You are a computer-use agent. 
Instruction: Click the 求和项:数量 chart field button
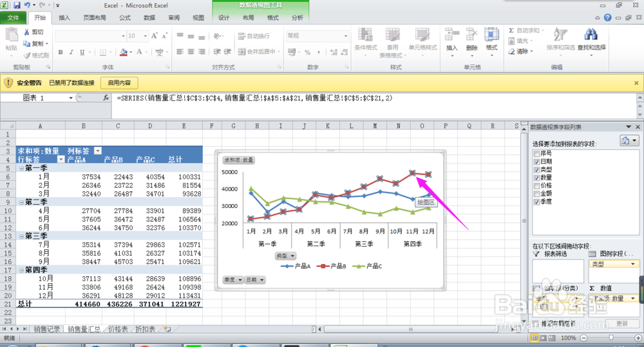[x=239, y=160]
